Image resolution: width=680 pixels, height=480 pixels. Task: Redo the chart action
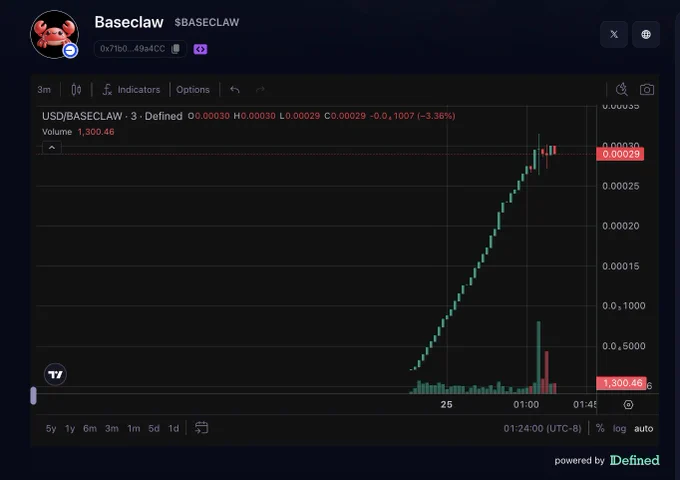coord(260,89)
